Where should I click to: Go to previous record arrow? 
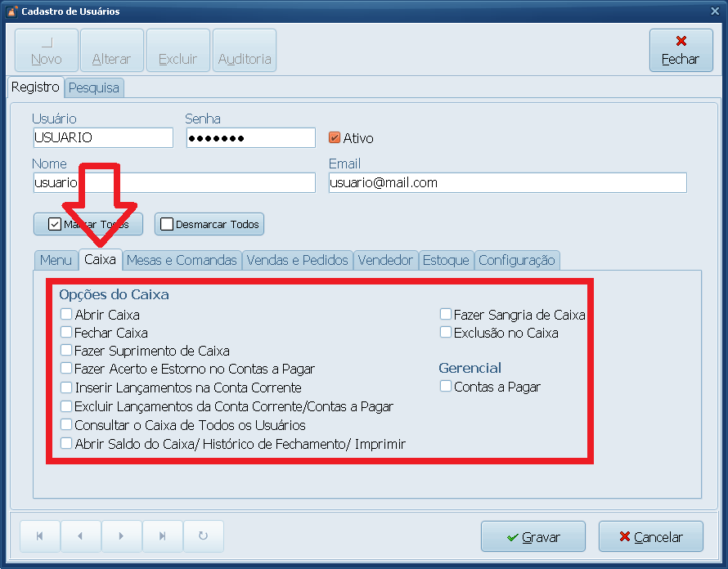[80, 536]
